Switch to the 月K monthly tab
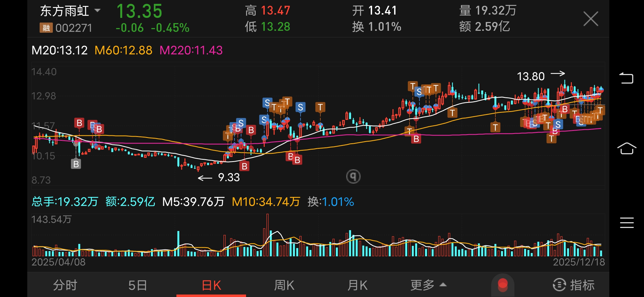 pos(357,285)
